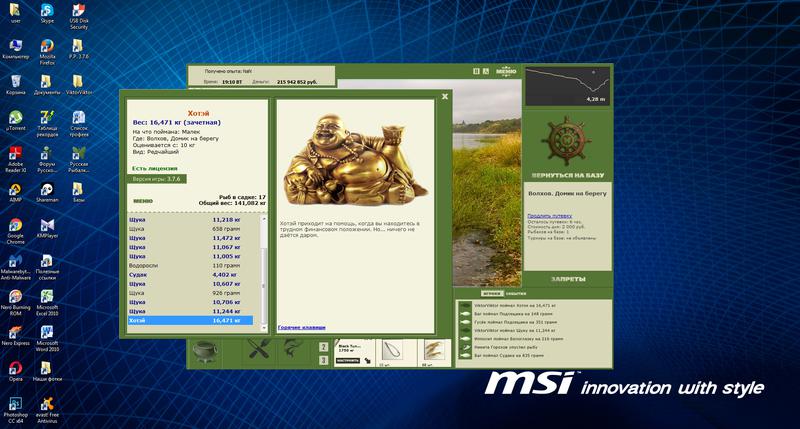Image resolution: width=800 pixels, height=429 pixels.
Task: Open the Photoshop CC x64 shortcut
Action: coord(15,409)
